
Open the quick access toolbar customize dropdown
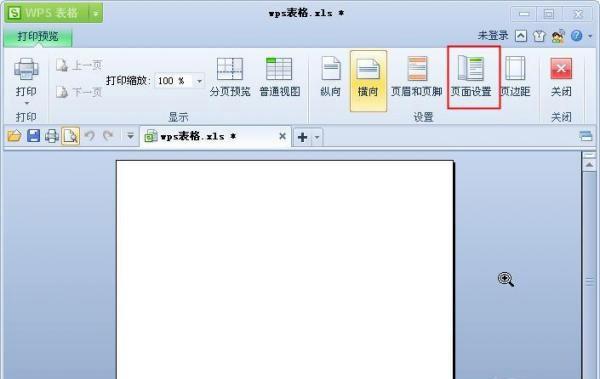click(130, 136)
